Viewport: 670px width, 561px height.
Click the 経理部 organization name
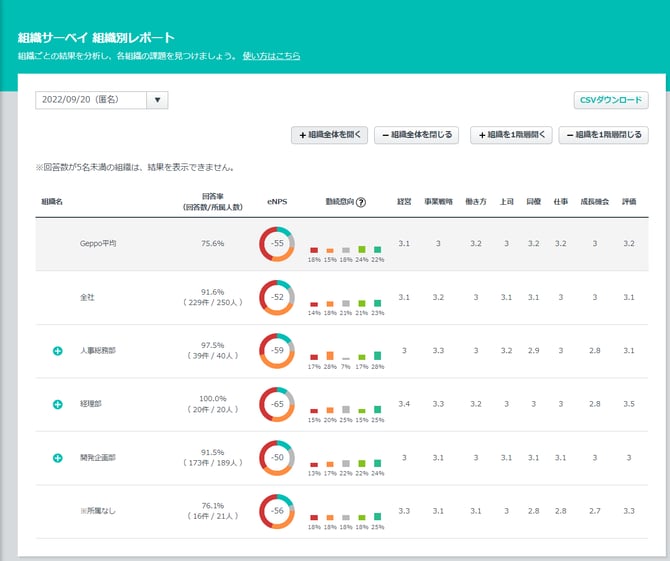point(91,404)
